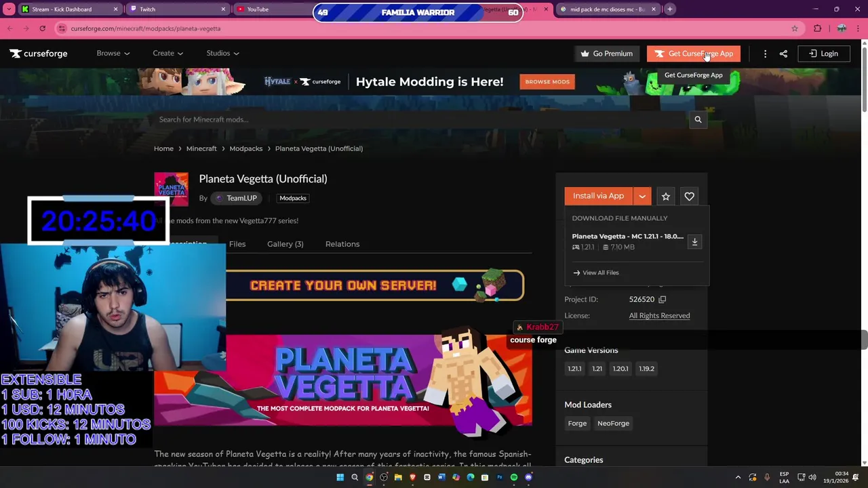The image size is (868, 488).
Task: Open browser extensions puzzle icon
Action: point(817,28)
